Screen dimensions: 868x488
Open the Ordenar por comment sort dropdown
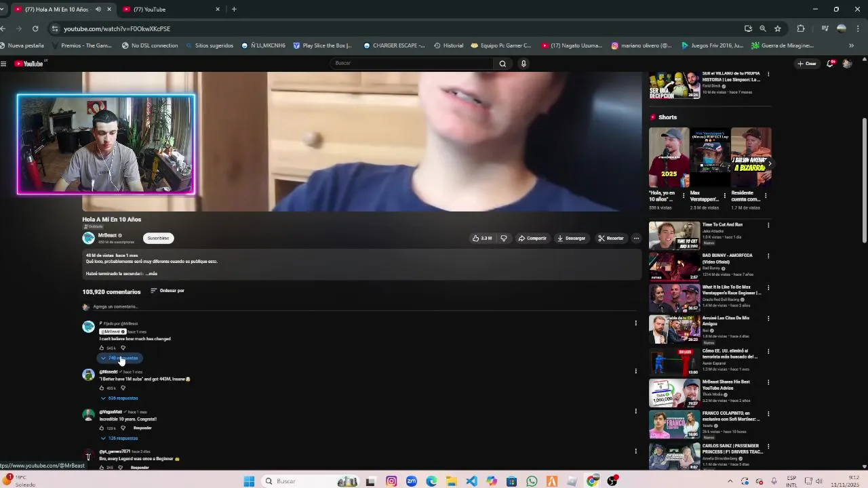point(167,291)
